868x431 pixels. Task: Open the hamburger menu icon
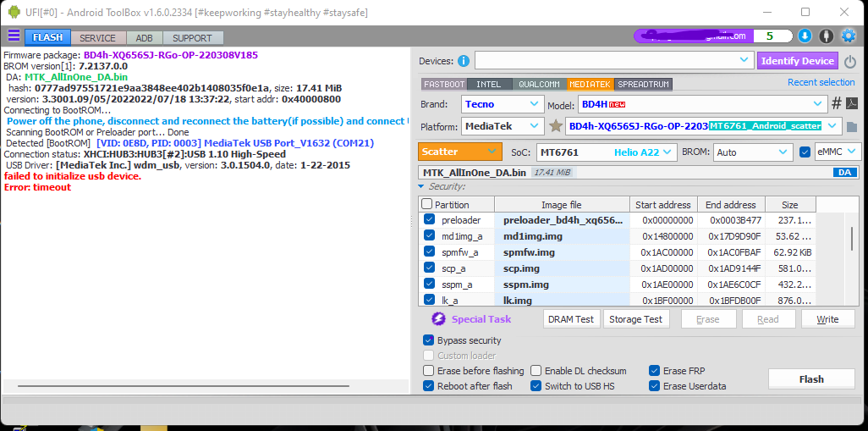(x=14, y=36)
